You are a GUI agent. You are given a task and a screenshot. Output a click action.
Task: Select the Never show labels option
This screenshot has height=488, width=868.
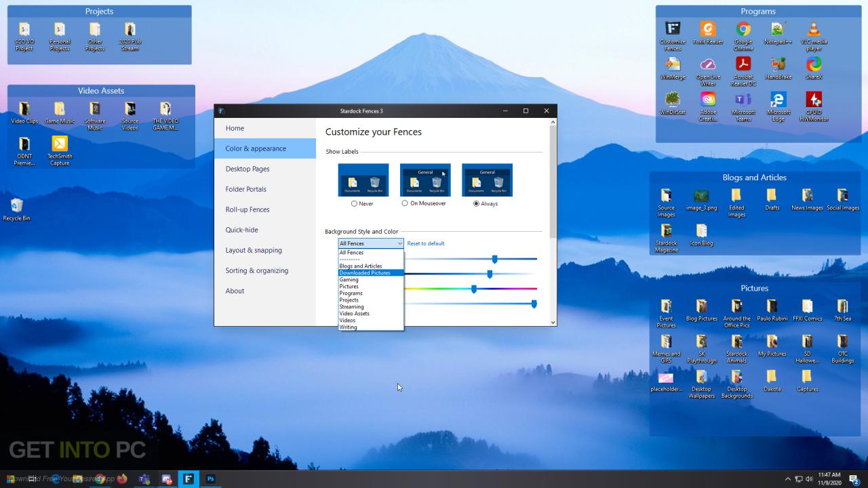362,203
